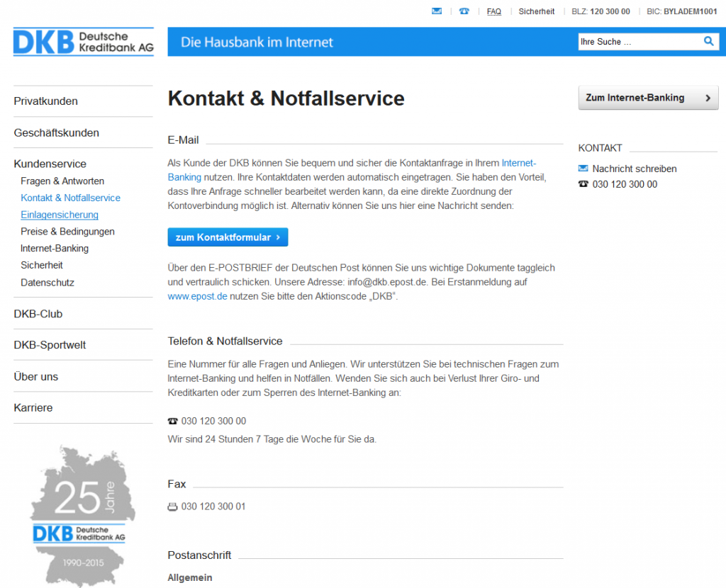Click BIC BYLADEM1001 text
The image size is (726, 588).
pos(681,11)
